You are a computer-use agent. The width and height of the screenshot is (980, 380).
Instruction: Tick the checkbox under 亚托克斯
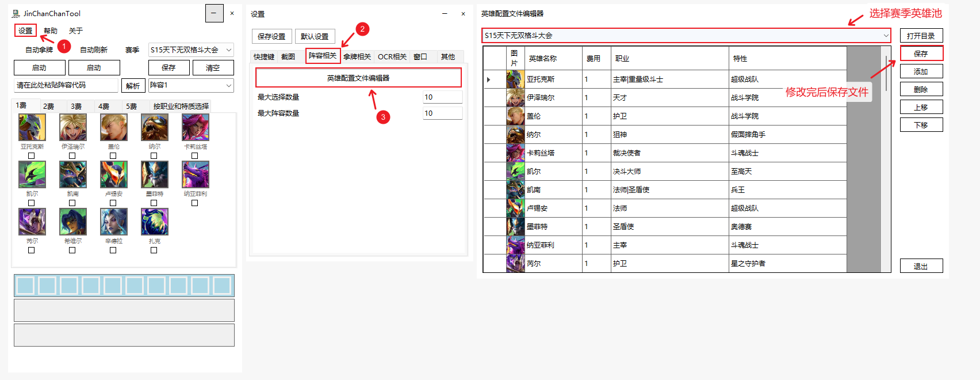click(32, 155)
